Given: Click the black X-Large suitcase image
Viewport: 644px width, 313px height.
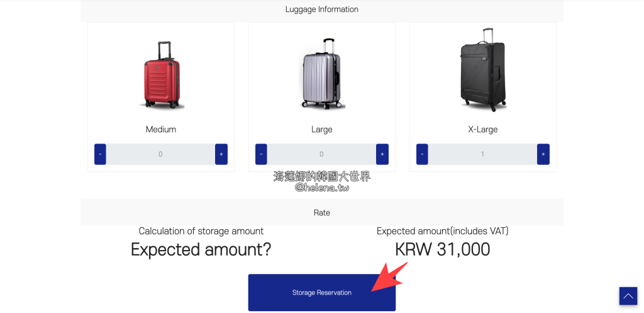Looking at the screenshot, I should (482, 69).
